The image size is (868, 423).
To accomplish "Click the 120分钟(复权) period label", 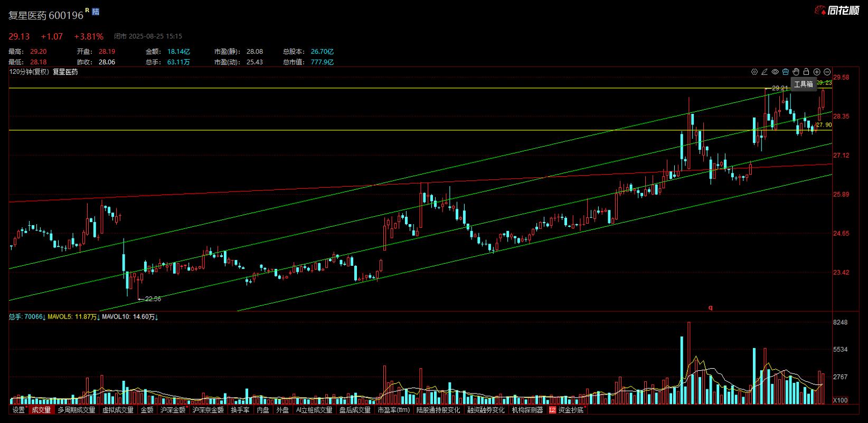I will (29, 72).
